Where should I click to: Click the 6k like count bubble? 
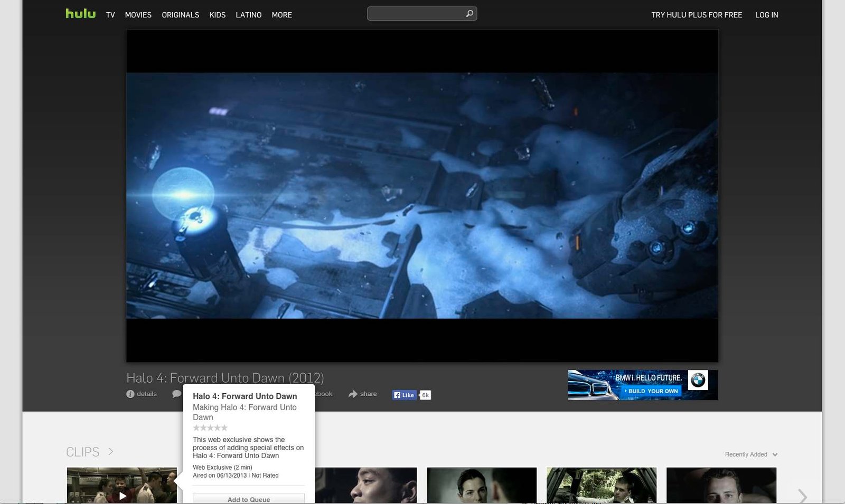[x=425, y=395]
